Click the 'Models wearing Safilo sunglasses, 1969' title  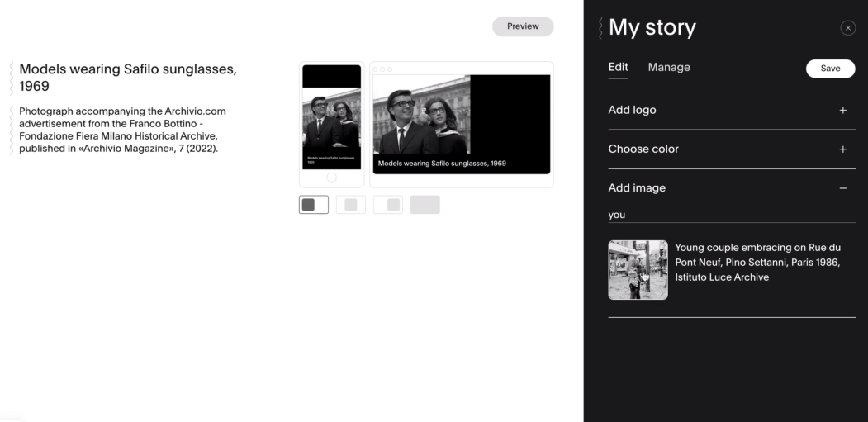click(128, 78)
